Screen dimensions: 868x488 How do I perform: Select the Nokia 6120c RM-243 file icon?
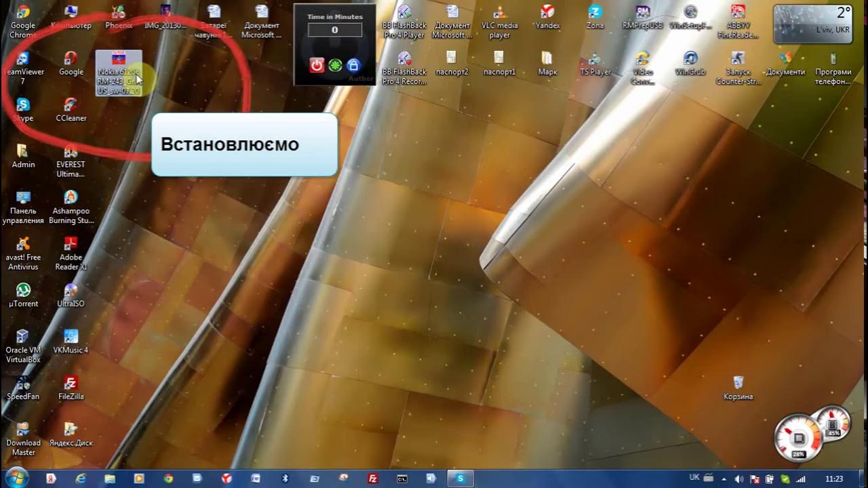click(119, 73)
